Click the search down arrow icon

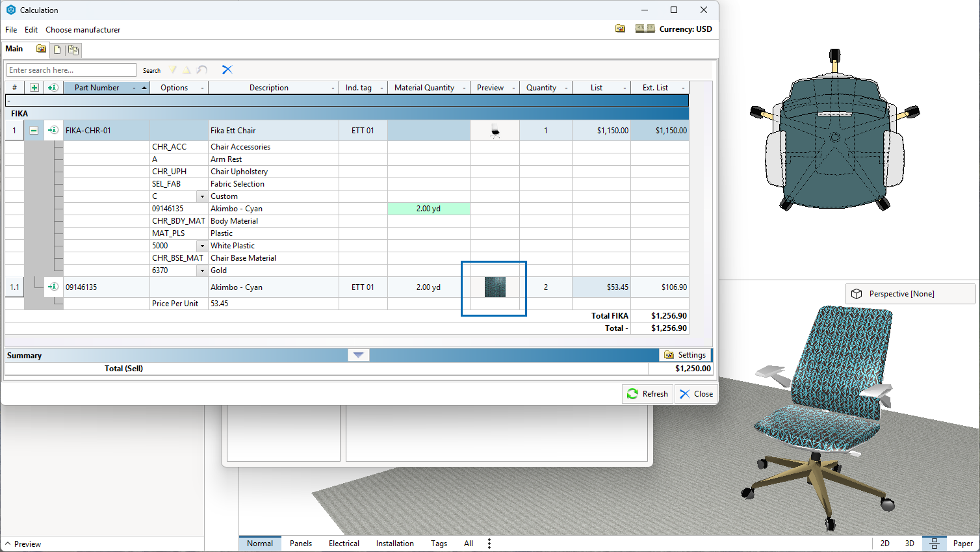point(172,70)
